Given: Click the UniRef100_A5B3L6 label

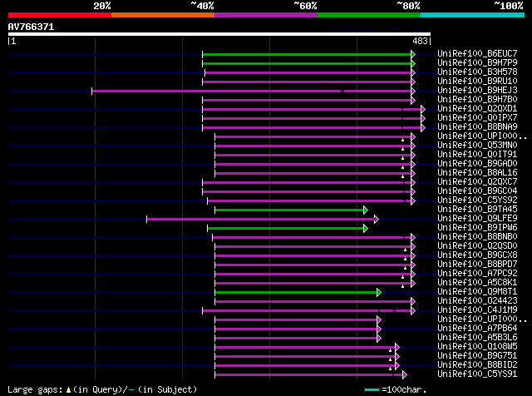Looking at the screenshot, I should click(x=477, y=338).
